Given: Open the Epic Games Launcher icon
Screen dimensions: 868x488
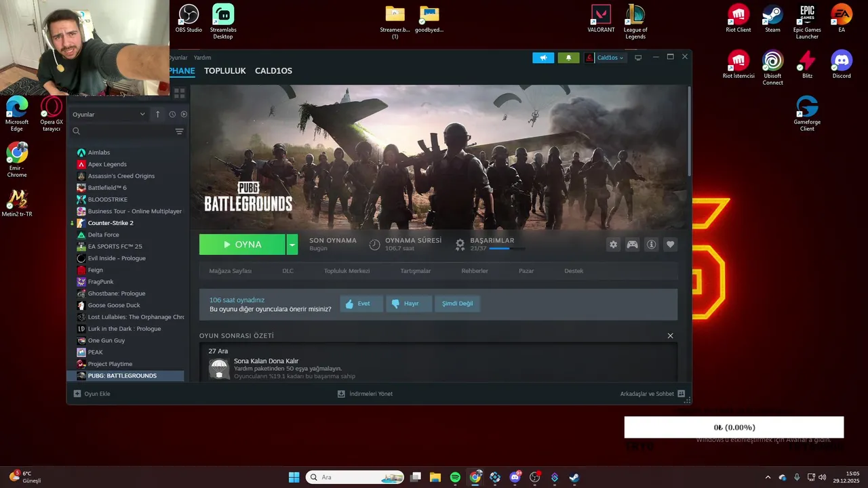Looking at the screenshot, I should pos(807,22).
